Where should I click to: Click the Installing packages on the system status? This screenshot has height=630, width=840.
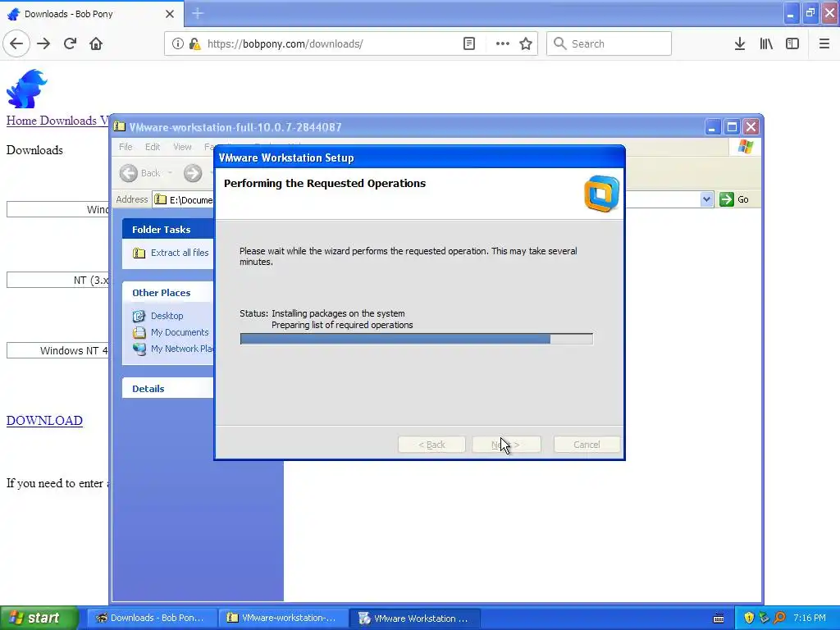[x=338, y=313]
